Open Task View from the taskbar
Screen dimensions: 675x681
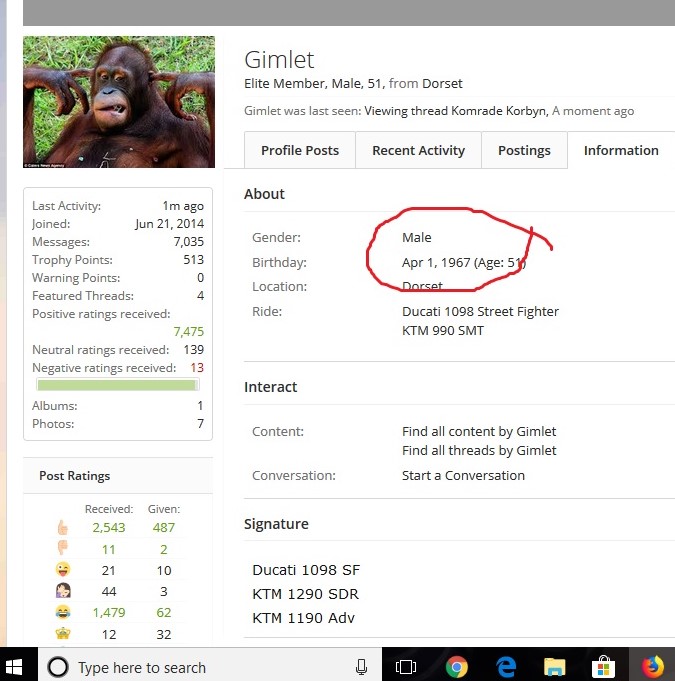406,666
